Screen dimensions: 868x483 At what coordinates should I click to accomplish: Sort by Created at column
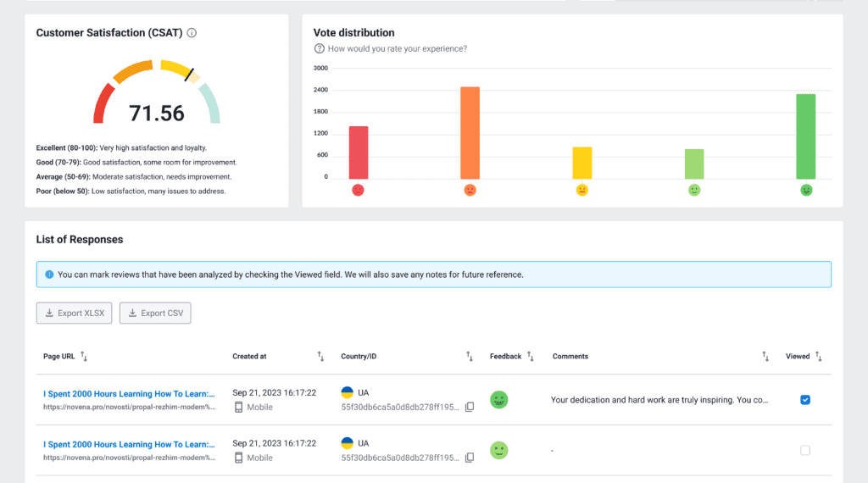click(x=320, y=356)
